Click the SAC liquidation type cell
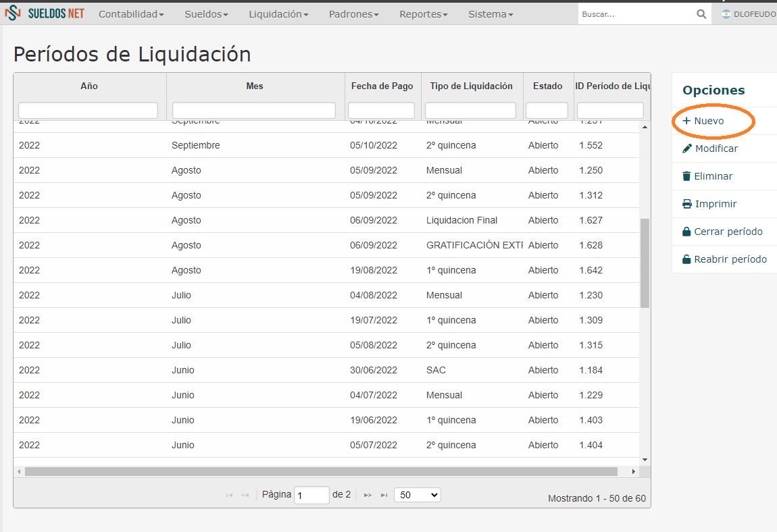The height and width of the screenshot is (532, 777). coord(436,370)
